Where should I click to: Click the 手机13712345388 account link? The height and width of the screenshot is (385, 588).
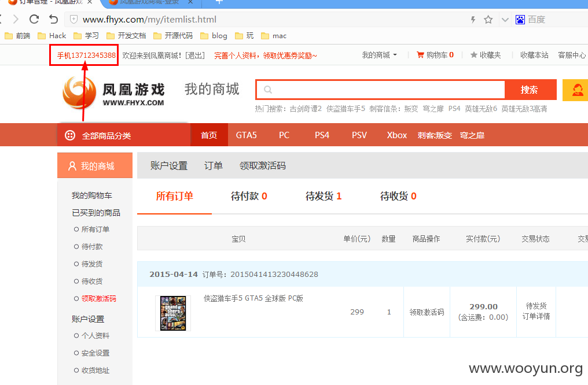[x=86, y=55]
